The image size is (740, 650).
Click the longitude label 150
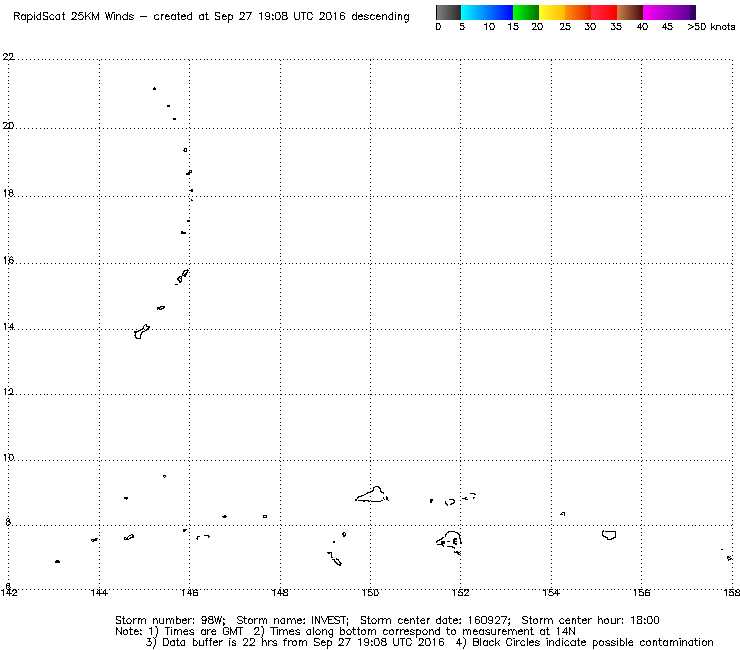pyautogui.click(x=370, y=592)
